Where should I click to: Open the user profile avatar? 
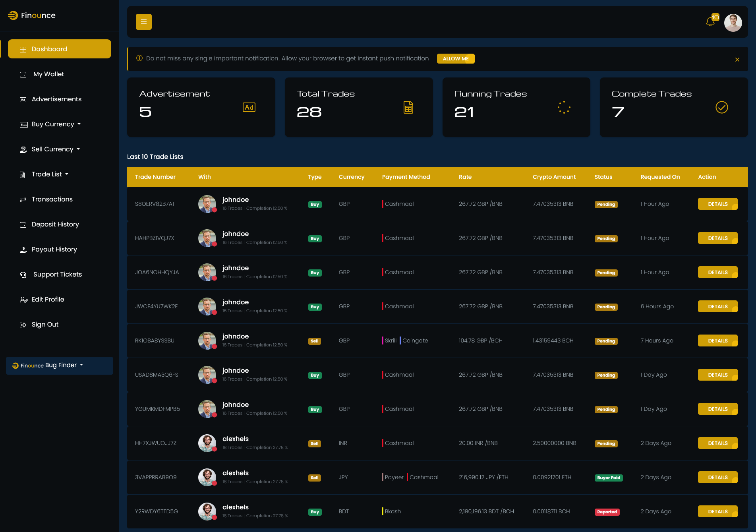(x=733, y=23)
